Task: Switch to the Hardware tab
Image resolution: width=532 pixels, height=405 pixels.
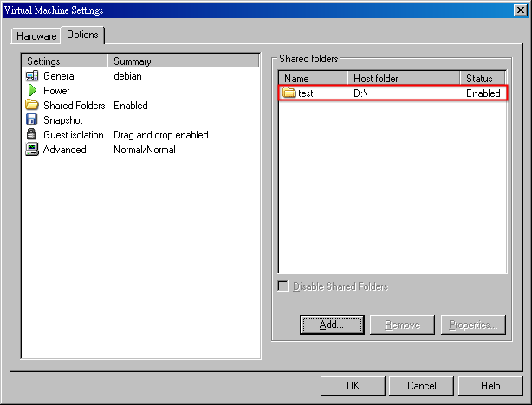Action: tap(36, 36)
